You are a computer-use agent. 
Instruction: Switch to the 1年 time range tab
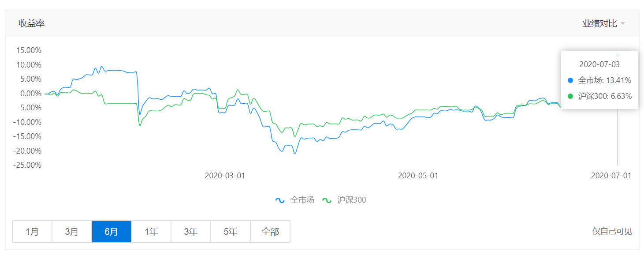[x=151, y=231]
